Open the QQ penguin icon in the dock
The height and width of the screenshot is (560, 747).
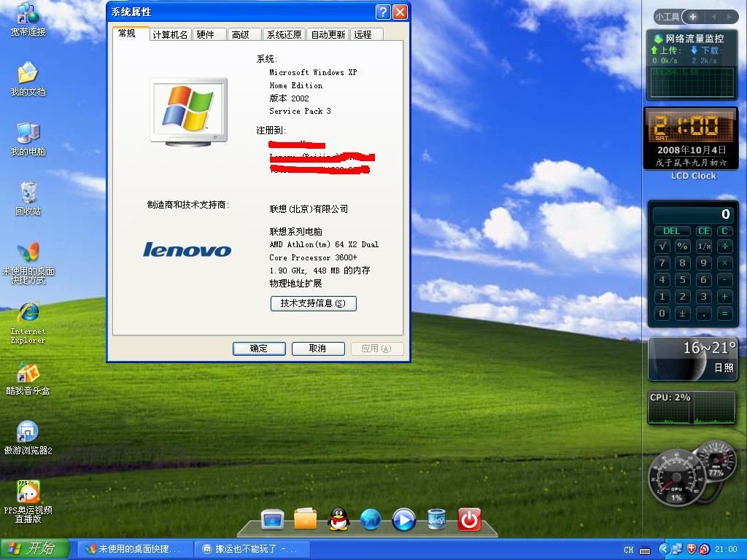pos(338,519)
